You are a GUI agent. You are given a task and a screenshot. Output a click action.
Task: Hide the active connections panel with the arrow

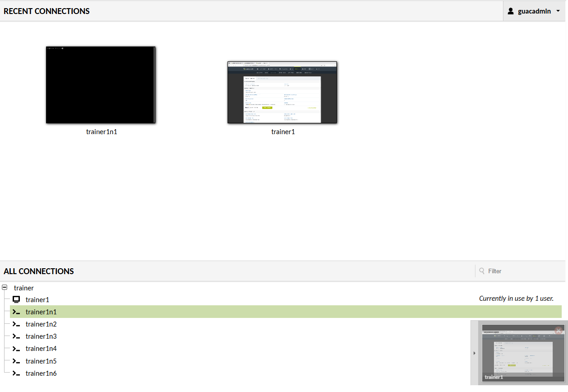pyautogui.click(x=475, y=353)
